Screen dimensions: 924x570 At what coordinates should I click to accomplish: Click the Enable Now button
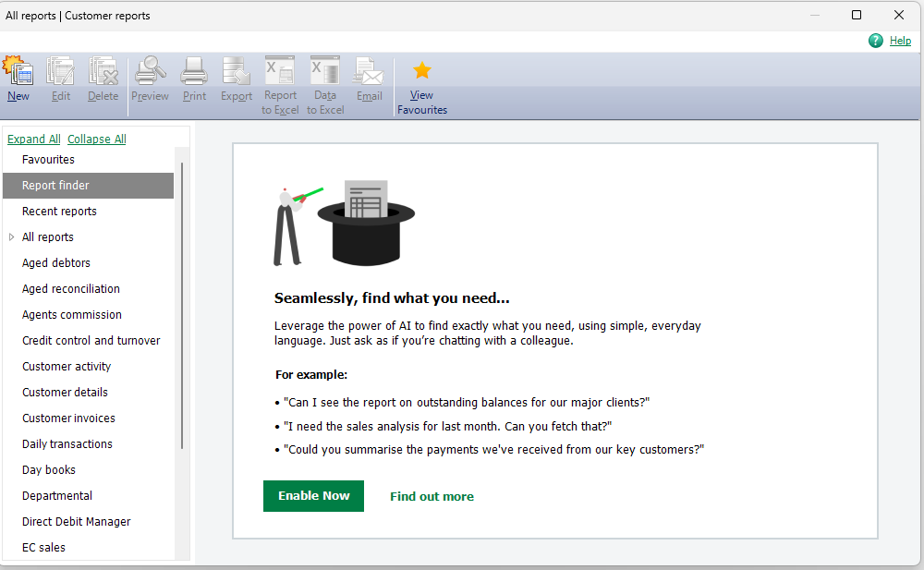click(x=313, y=496)
